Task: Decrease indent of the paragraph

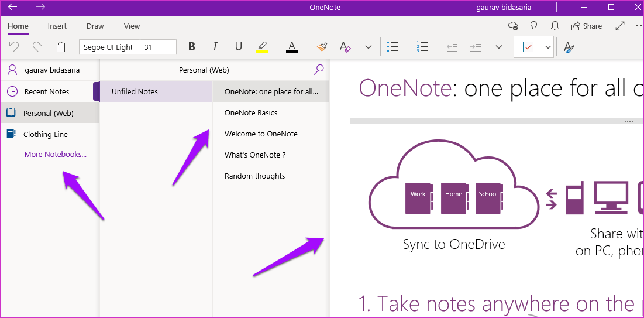Action: 452,47
